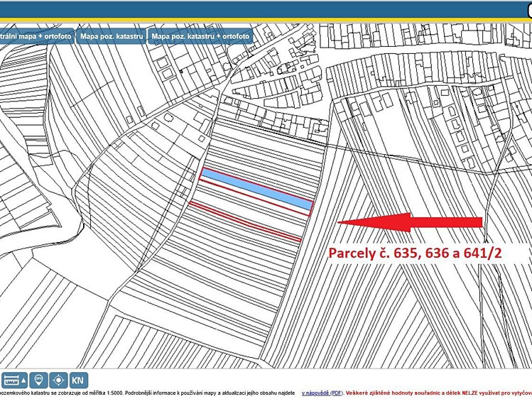This screenshot has height=399, width=532.
Task: Click the crosshair center-map icon
Action: click(58, 381)
